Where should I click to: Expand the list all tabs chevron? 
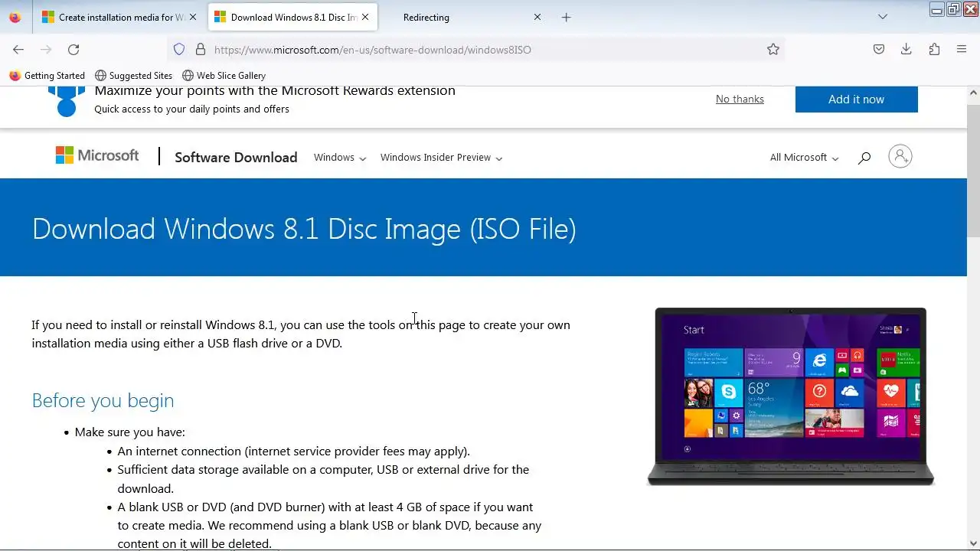(883, 17)
